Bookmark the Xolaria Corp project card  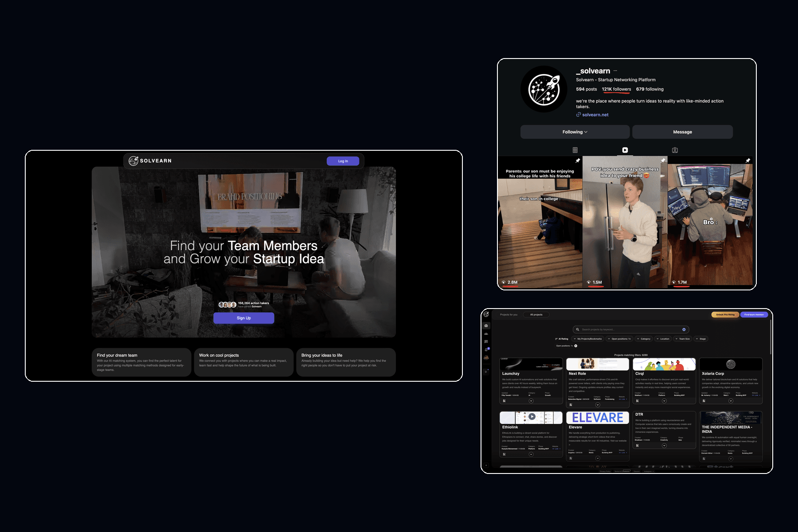tap(704, 401)
